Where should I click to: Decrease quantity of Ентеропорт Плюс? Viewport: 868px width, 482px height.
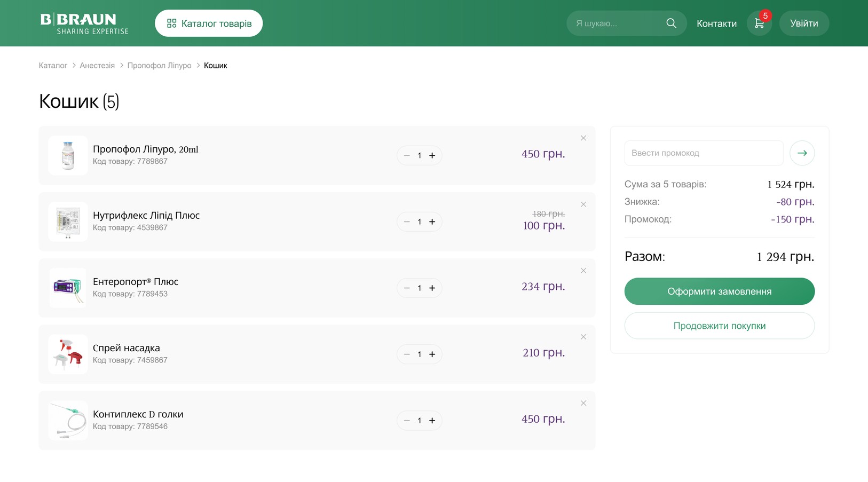click(407, 288)
